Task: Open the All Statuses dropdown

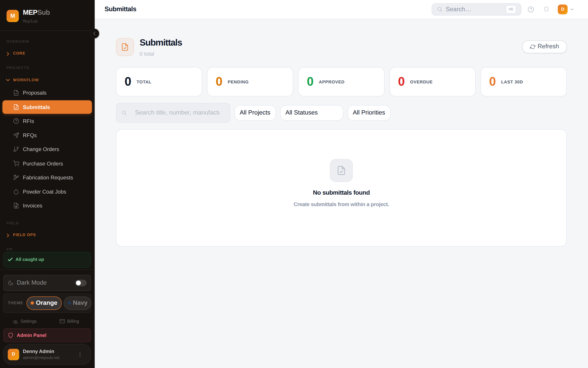Action: click(311, 113)
